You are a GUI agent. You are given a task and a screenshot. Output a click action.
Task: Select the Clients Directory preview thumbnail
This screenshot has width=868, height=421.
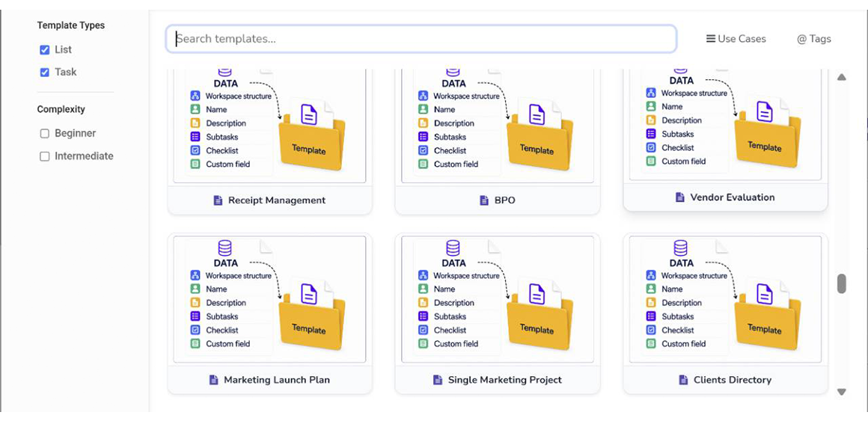[x=726, y=299]
